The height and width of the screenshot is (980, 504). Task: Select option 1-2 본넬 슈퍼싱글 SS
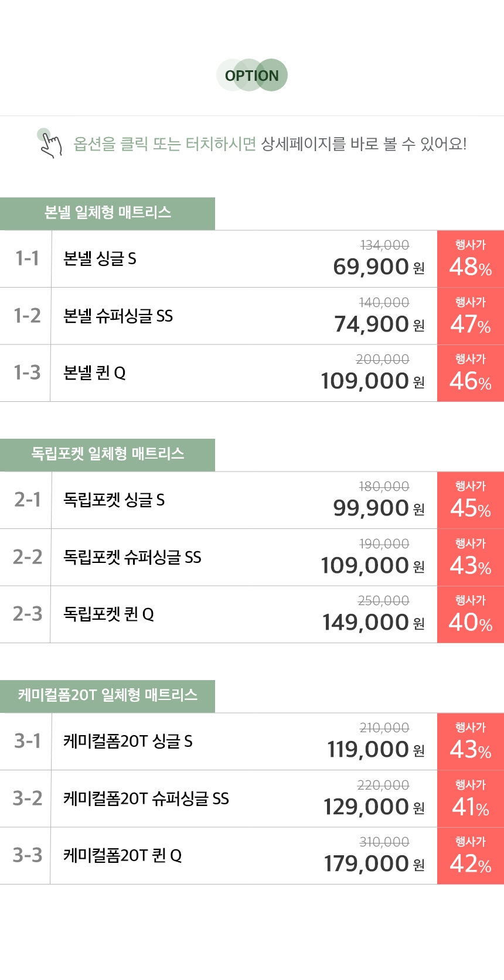point(118,316)
